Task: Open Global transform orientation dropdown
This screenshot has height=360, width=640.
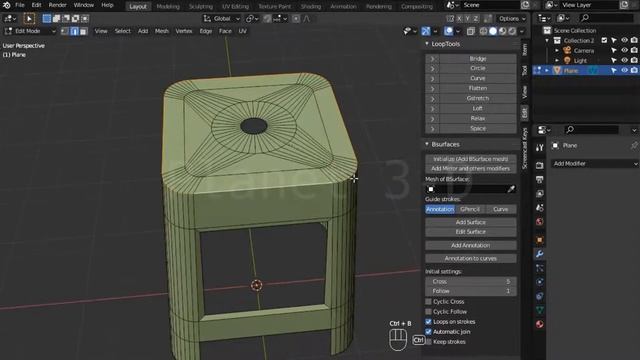Action: pyautogui.click(x=222, y=19)
